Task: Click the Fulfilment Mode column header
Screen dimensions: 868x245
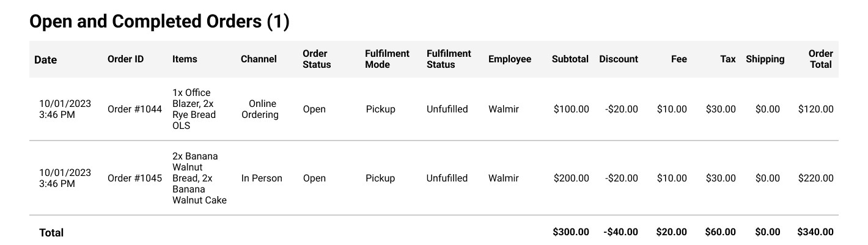Action: 387,59
